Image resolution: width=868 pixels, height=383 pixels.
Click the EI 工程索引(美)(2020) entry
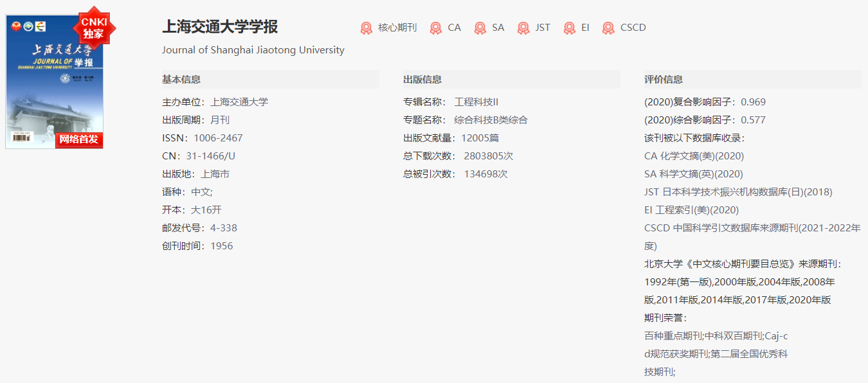pos(692,210)
